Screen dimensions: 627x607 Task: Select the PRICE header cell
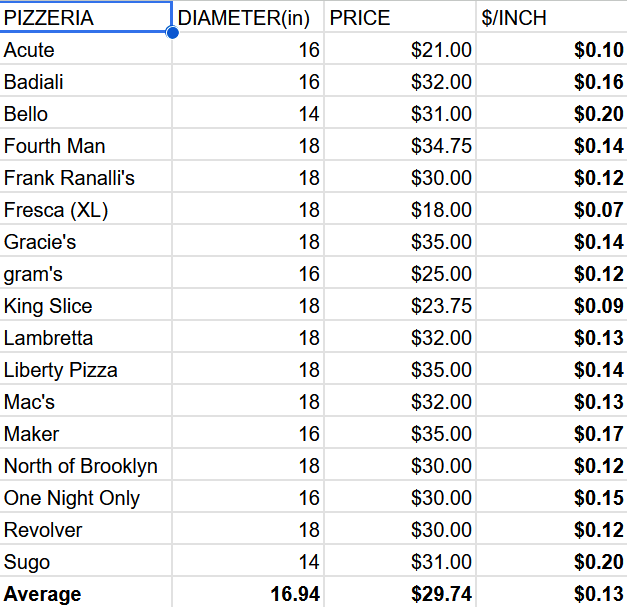[400, 18]
